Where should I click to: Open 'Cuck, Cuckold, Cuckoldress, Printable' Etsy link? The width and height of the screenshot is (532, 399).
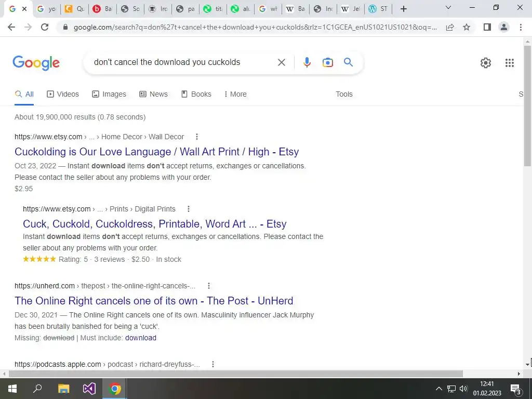coord(155,224)
